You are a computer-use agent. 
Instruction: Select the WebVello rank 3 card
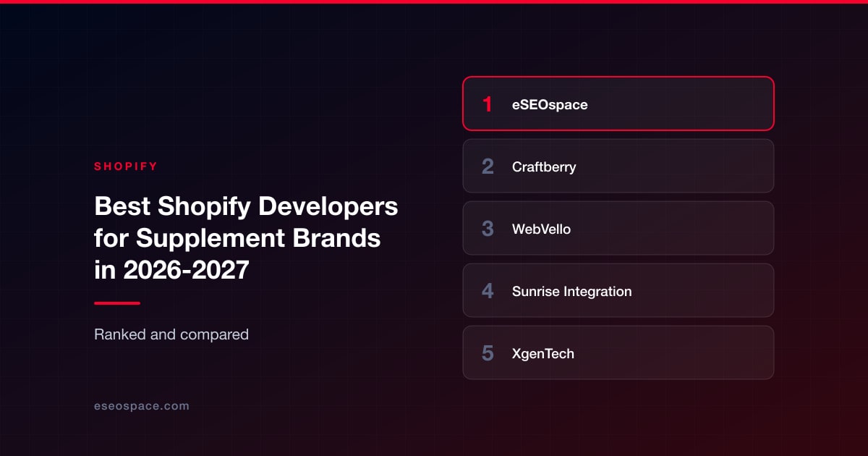(618, 228)
